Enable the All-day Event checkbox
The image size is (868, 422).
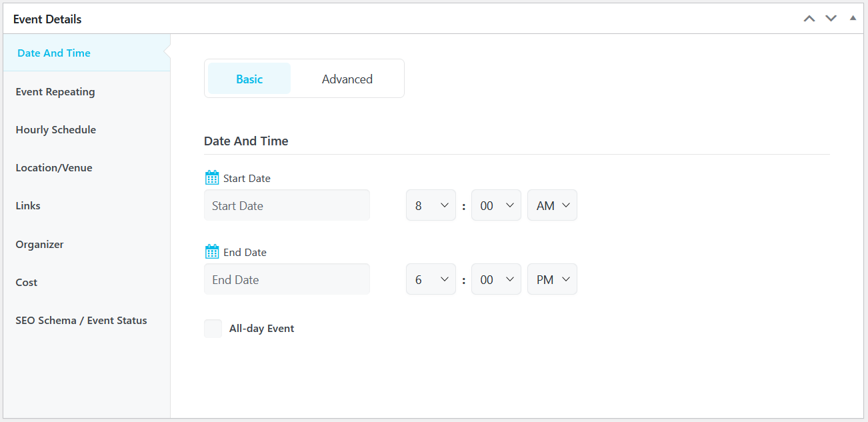coord(213,329)
